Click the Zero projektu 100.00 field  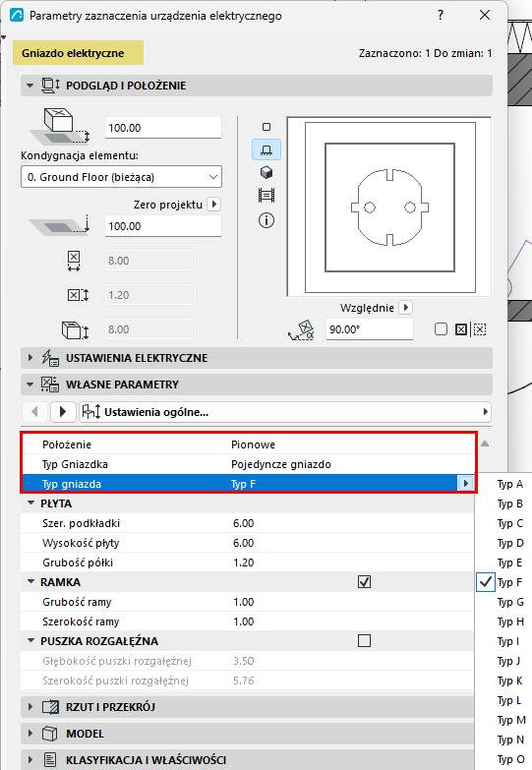click(x=163, y=226)
